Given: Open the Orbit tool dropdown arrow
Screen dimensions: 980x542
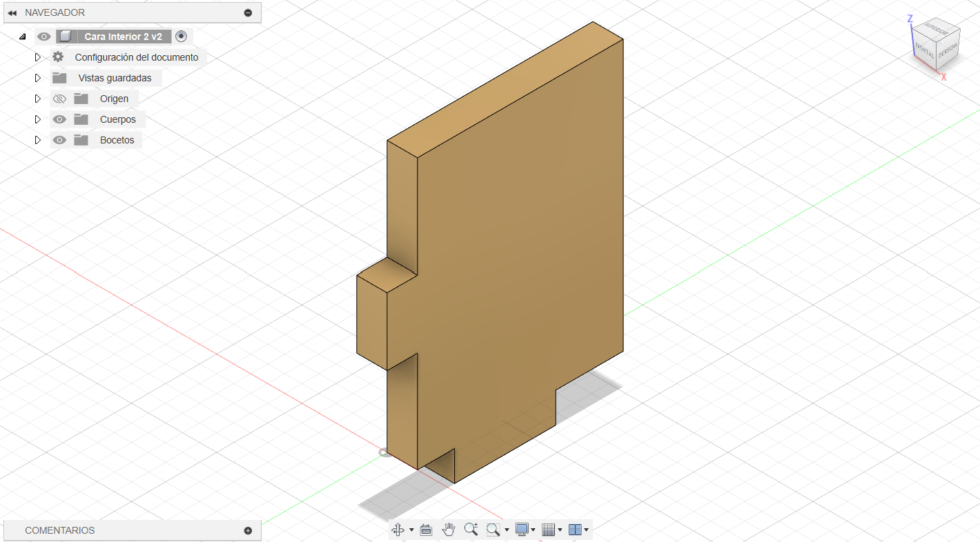Looking at the screenshot, I should point(411,530).
